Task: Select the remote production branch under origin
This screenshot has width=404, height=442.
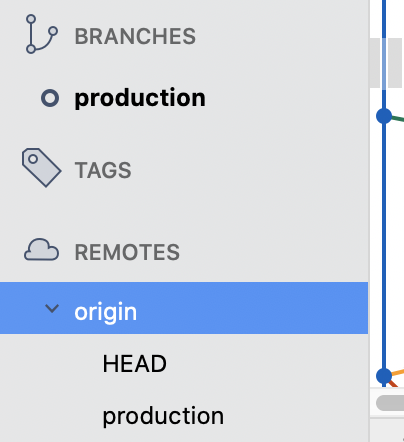Action: 163,416
